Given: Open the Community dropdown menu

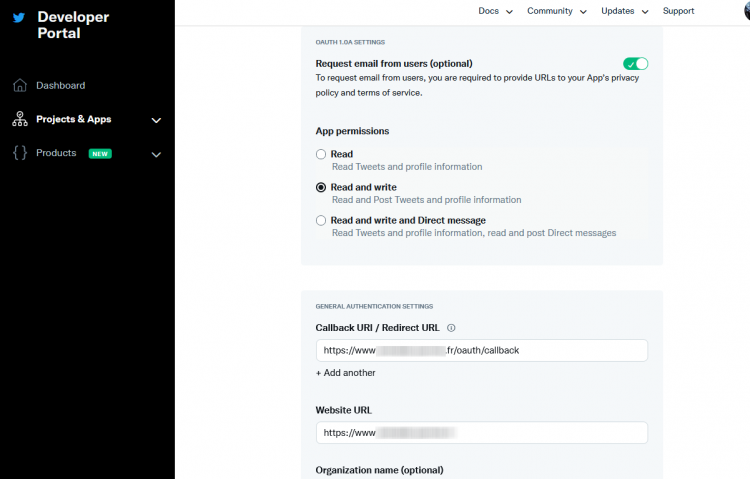Looking at the screenshot, I should [556, 11].
